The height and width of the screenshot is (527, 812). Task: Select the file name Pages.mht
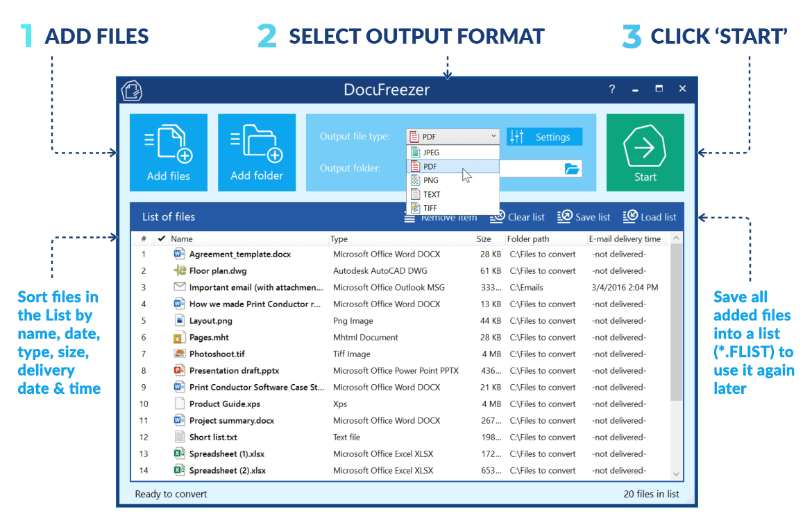pos(209,337)
